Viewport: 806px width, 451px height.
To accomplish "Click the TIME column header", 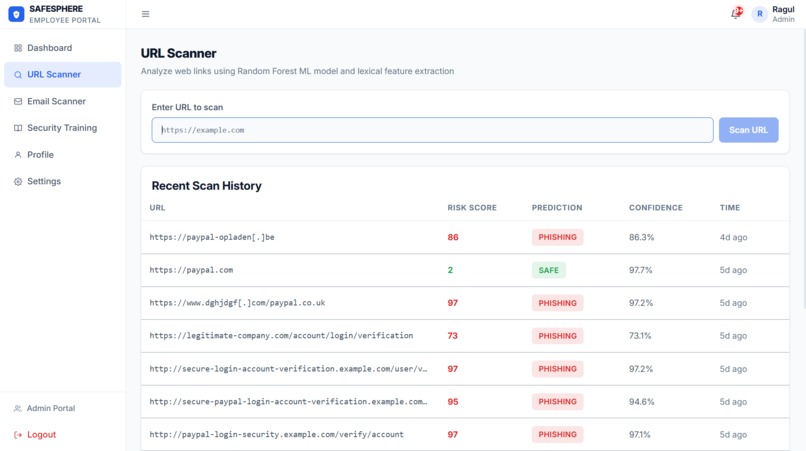I will point(729,208).
